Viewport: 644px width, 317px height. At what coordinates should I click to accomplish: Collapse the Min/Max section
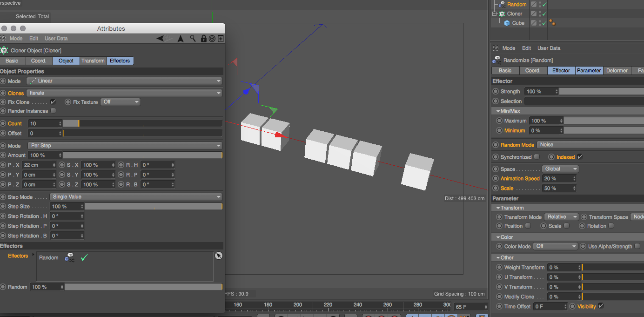[498, 111]
